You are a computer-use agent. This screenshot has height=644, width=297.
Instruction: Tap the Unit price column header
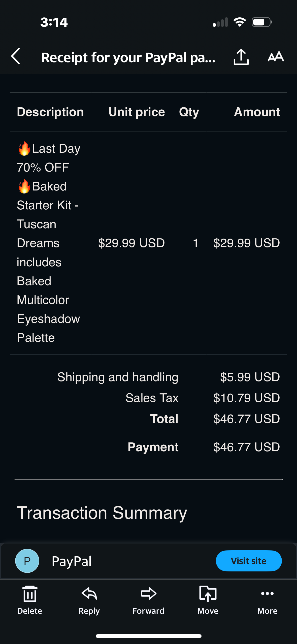click(137, 112)
